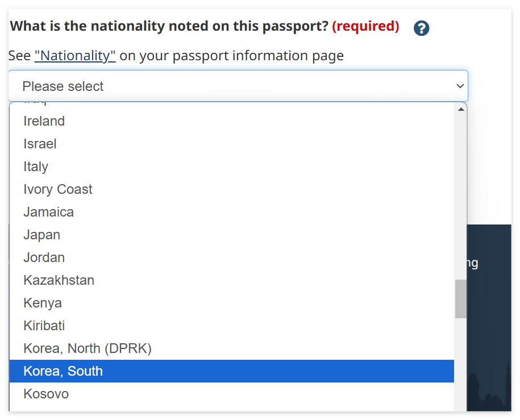Select Ivory Coast option
The image size is (520, 420).
tap(58, 189)
